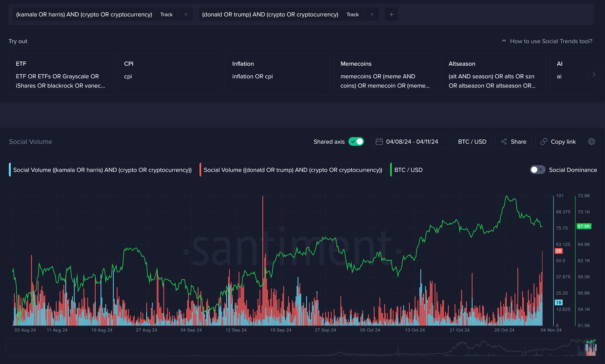
Task: Track the kamala OR harris query
Action: pos(166,15)
